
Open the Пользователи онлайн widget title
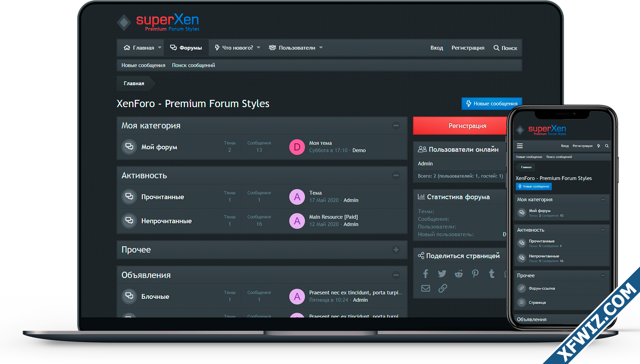(463, 149)
